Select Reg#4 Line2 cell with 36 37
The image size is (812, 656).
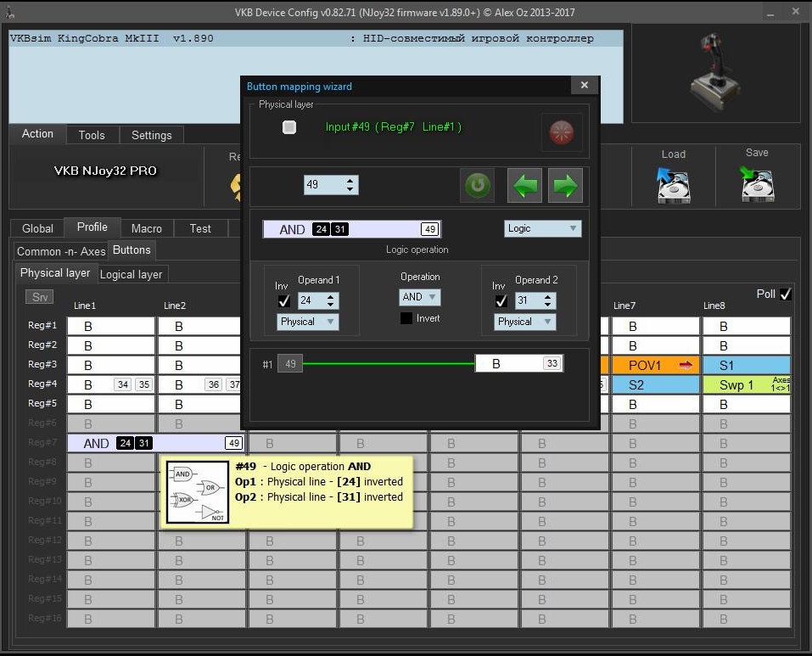(x=199, y=384)
